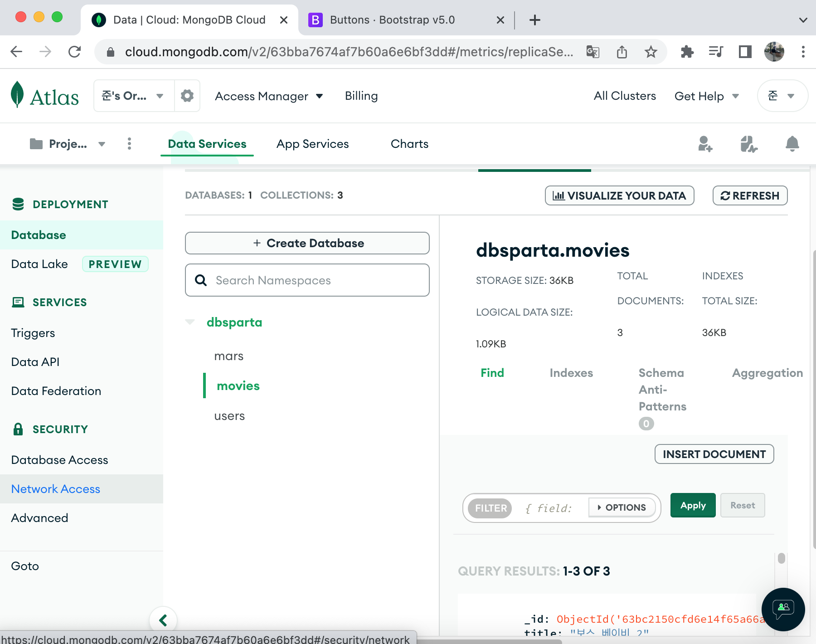816x644 pixels.
Task: Open the project selector dropdown
Action: click(x=68, y=144)
